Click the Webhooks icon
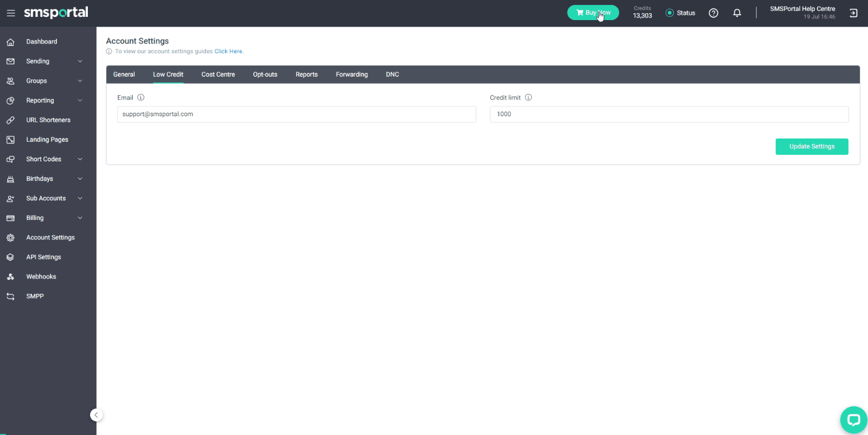Screen dimensions: 868x435 tap(10, 276)
